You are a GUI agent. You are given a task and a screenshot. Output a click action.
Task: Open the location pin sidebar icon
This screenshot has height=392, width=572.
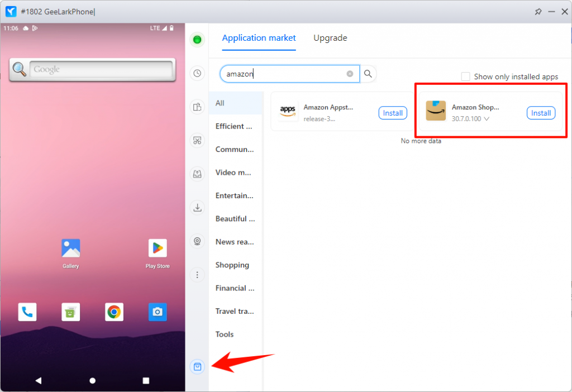pos(197,241)
